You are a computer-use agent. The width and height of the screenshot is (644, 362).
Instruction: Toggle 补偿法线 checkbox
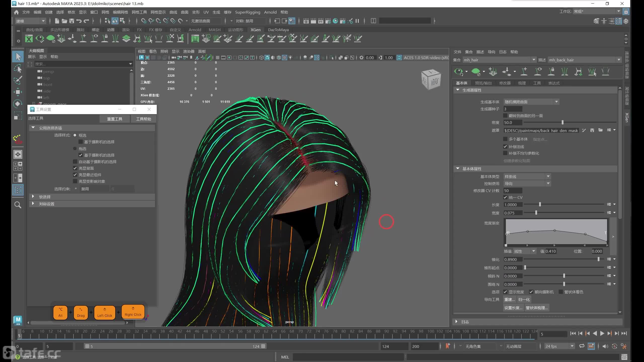coord(505,147)
